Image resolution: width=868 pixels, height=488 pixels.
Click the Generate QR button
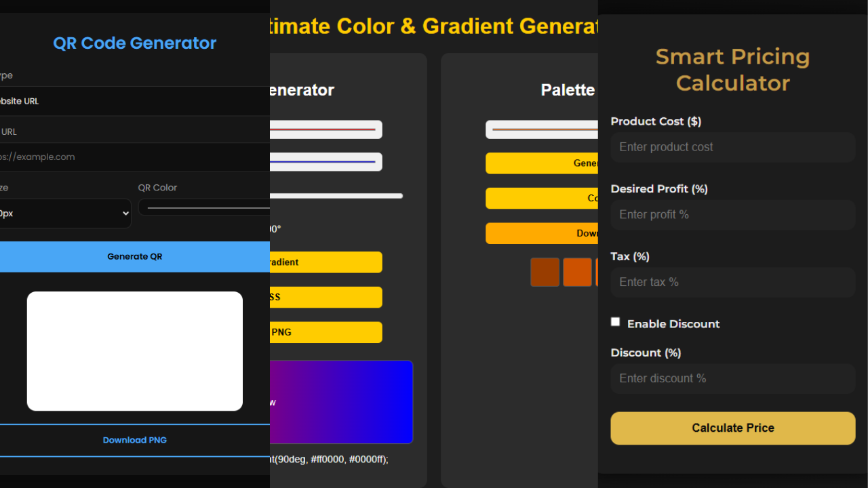(x=134, y=256)
